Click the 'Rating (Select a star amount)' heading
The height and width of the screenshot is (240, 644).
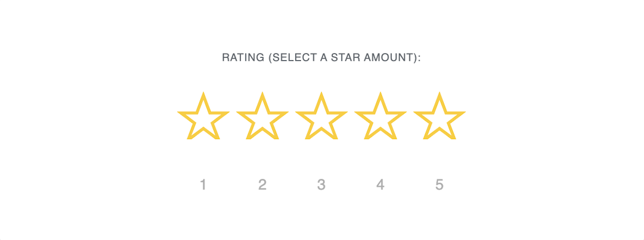pyautogui.click(x=321, y=58)
